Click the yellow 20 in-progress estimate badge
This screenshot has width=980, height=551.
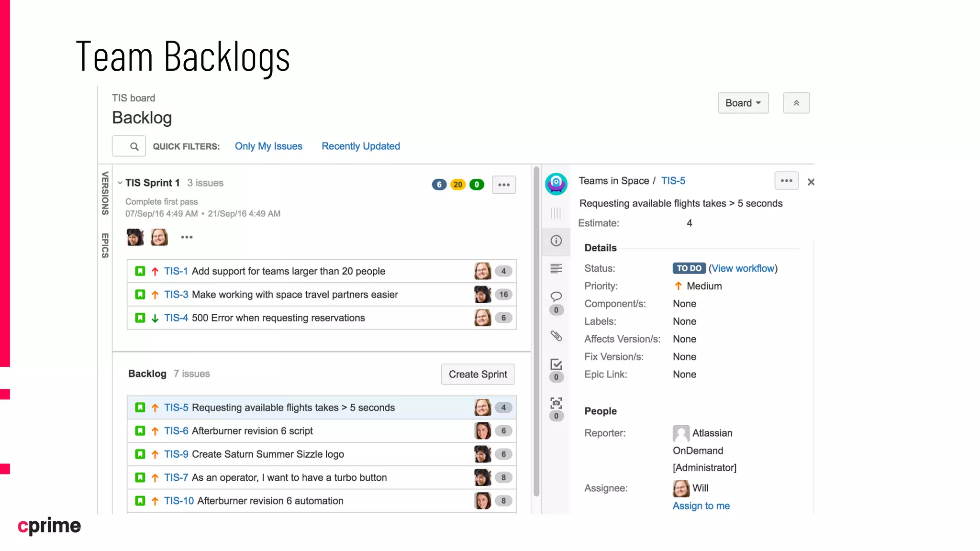click(457, 185)
